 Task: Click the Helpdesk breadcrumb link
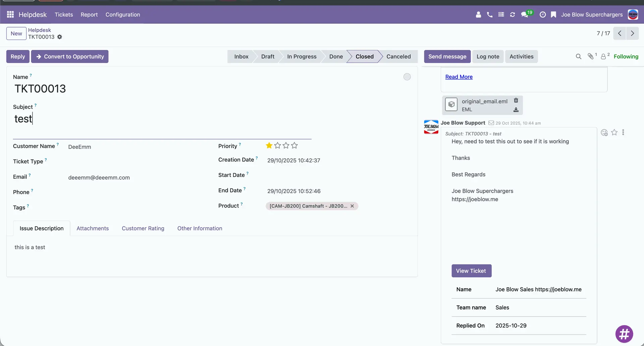click(x=40, y=30)
